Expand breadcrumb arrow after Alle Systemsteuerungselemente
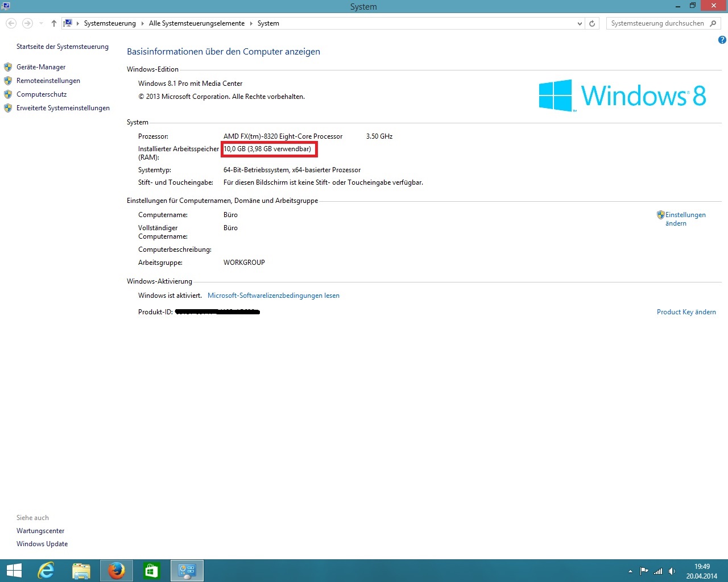Viewport: 728px width, 582px height. point(251,23)
